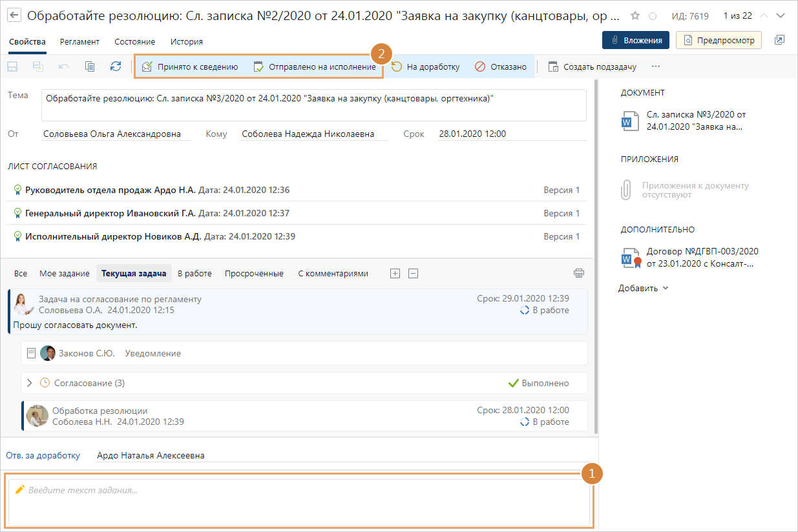Open the Добавить dropdown
798x532 pixels.
click(x=643, y=288)
